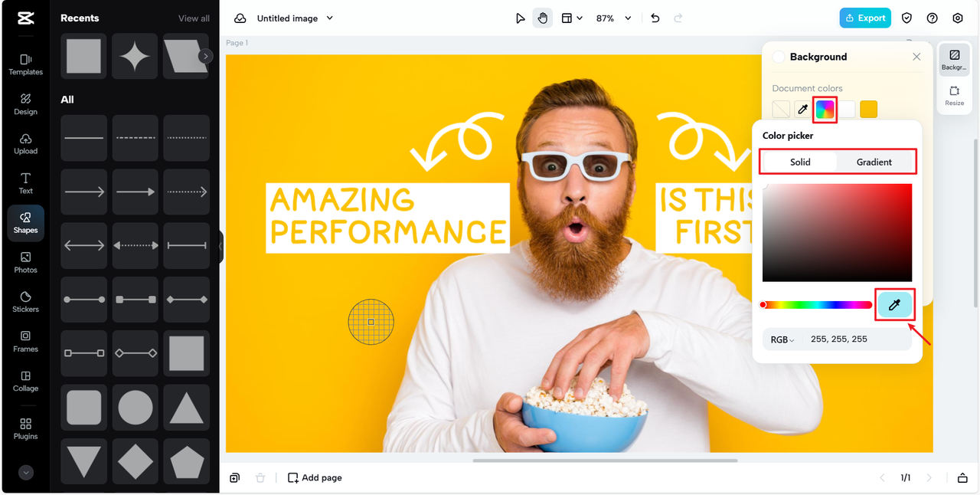Open the Upload sidebar panel
Viewport: 980px width, 495px height.
tap(25, 144)
